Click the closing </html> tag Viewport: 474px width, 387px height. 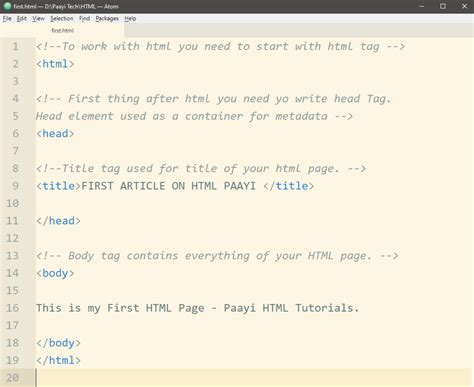58,360
